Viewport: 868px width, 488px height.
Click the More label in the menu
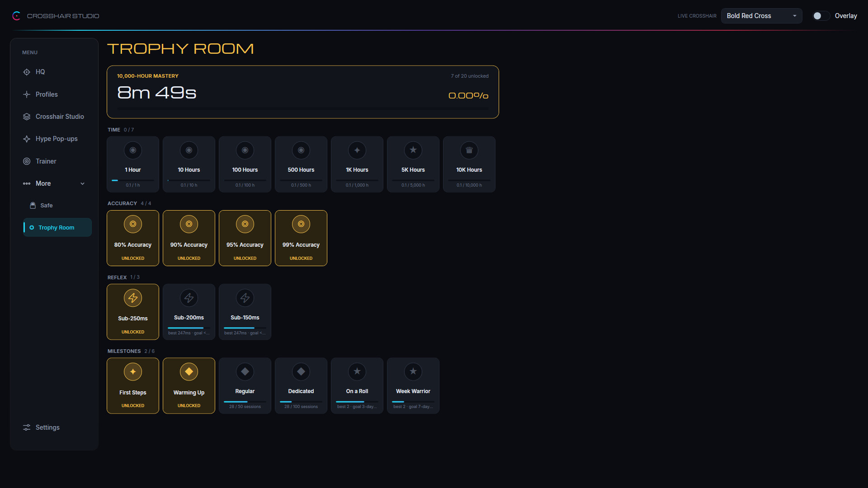tap(43, 183)
